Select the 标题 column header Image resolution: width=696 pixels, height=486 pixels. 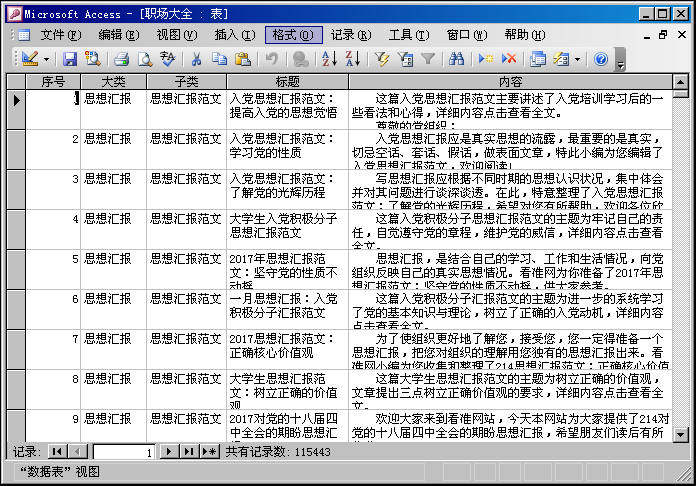pyautogui.click(x=288, y=82)
